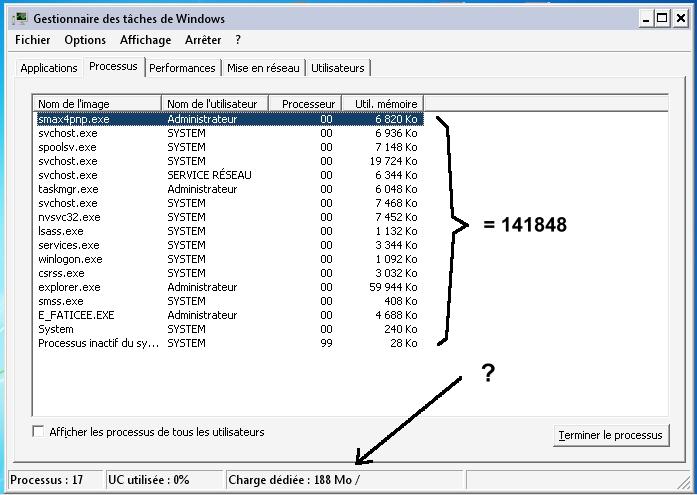Image resolution: width=697 pixels, height=495 pixels.
Task: Close the Task Manager window
Action: coord(681,19)
